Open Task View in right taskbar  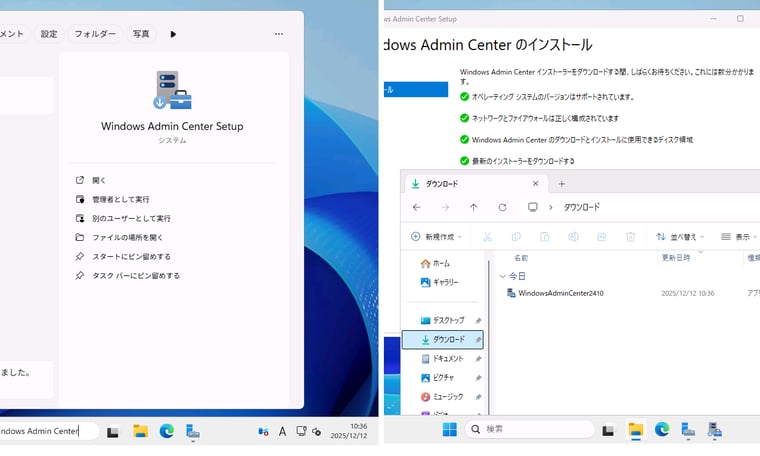tap(608, 430)
